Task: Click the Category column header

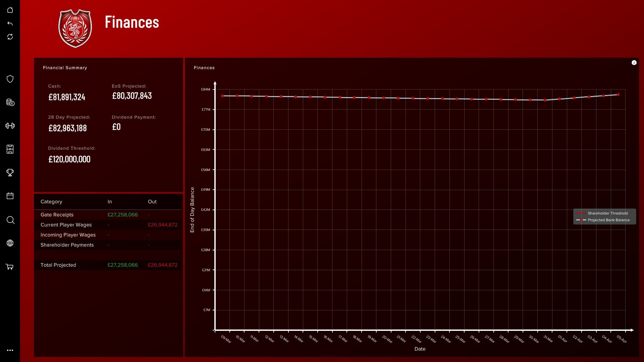Action: [x=51, y=202]
